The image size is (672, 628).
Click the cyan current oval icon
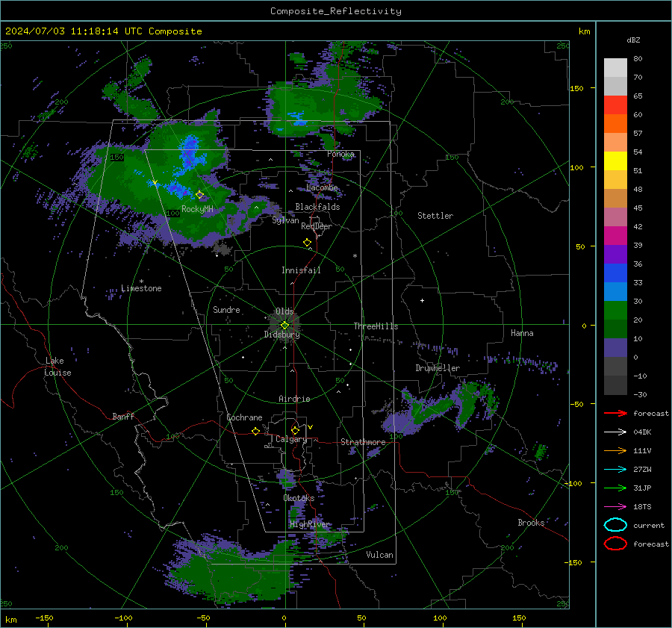pyautogui.click(x=615, y=525)
